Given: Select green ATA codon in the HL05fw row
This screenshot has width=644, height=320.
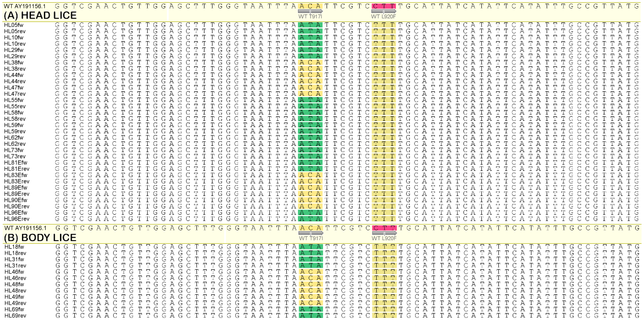Looking at the screenshot, I should click(310, 25).
